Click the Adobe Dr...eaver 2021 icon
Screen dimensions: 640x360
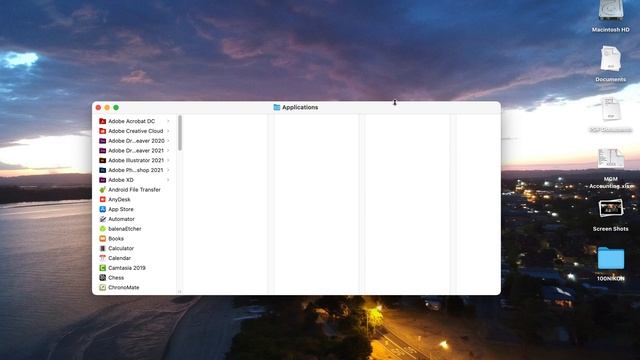pos(102,151)
